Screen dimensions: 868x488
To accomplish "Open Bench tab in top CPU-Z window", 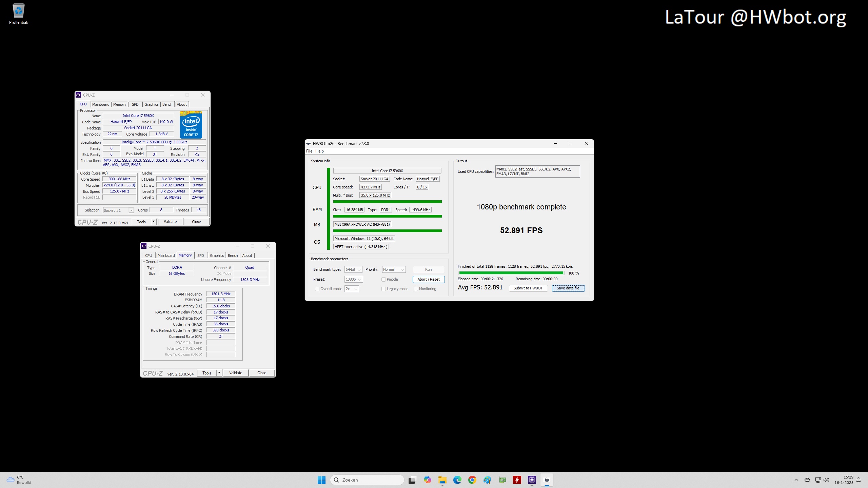I will tap(167, 104).
